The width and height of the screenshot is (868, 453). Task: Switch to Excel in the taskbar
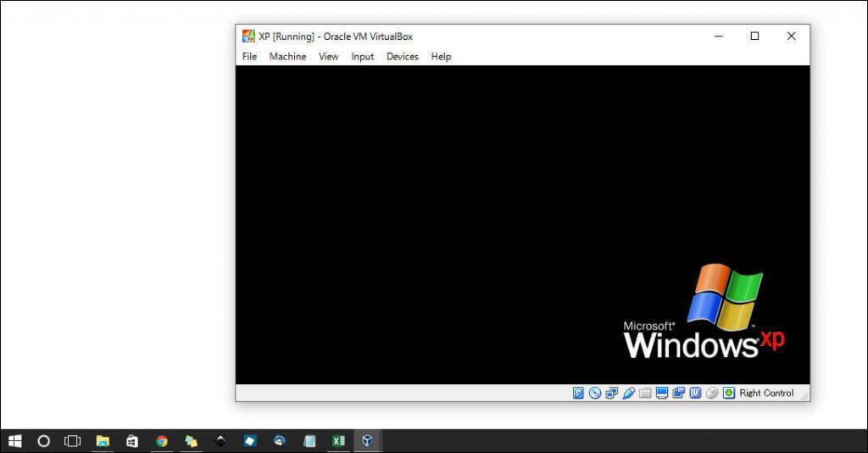[x=338, y=441]
